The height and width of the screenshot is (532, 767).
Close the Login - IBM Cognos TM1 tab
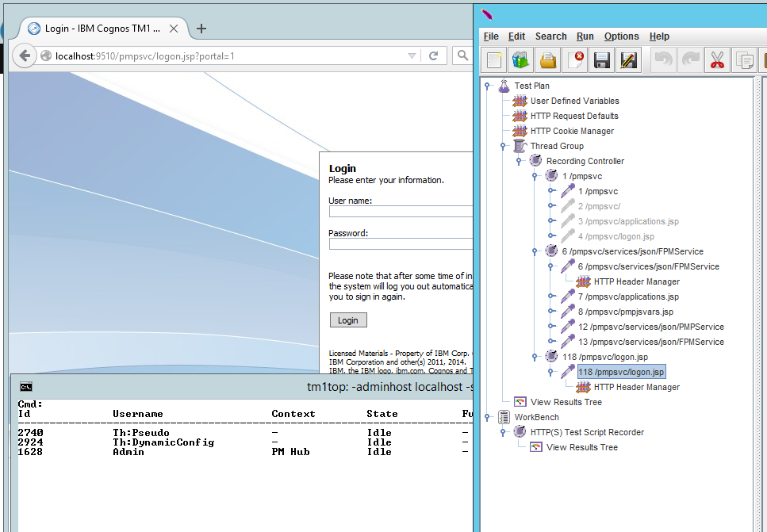point(173,29)
